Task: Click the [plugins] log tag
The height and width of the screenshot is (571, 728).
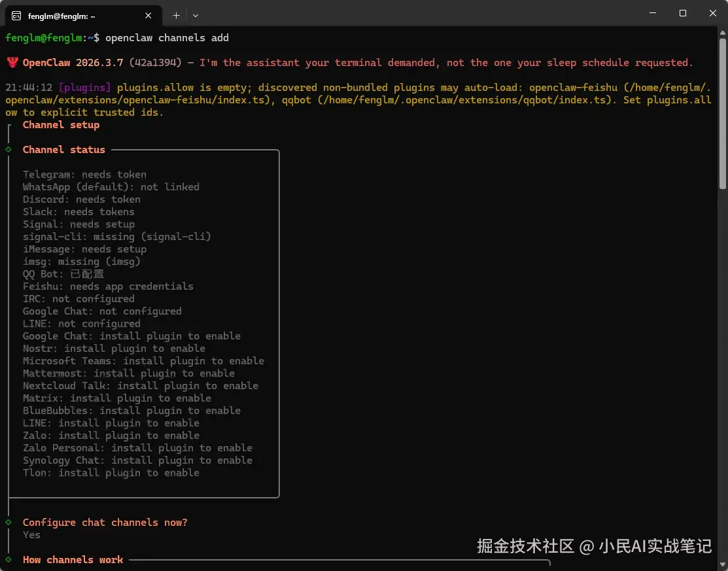Action: 84,87
